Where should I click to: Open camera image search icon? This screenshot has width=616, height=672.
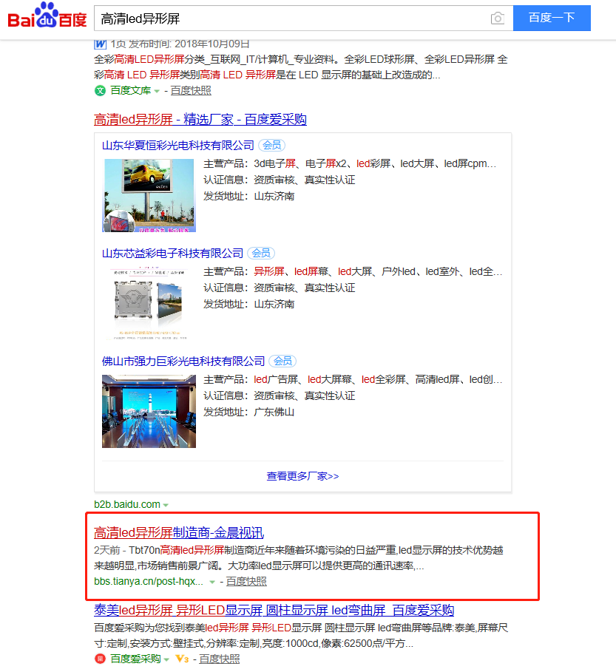click(x=497, y=18)
